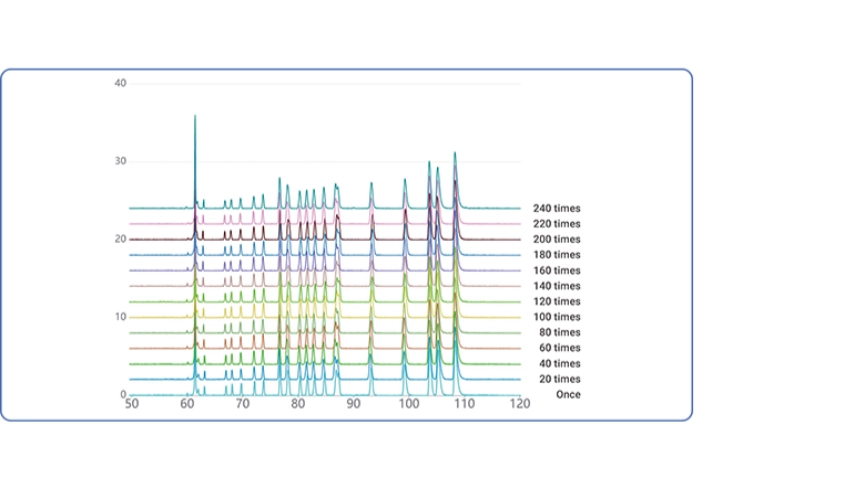The image size is (865, 490).
Task: Click the '160 times' series label
Action: [x=556, y=270]
